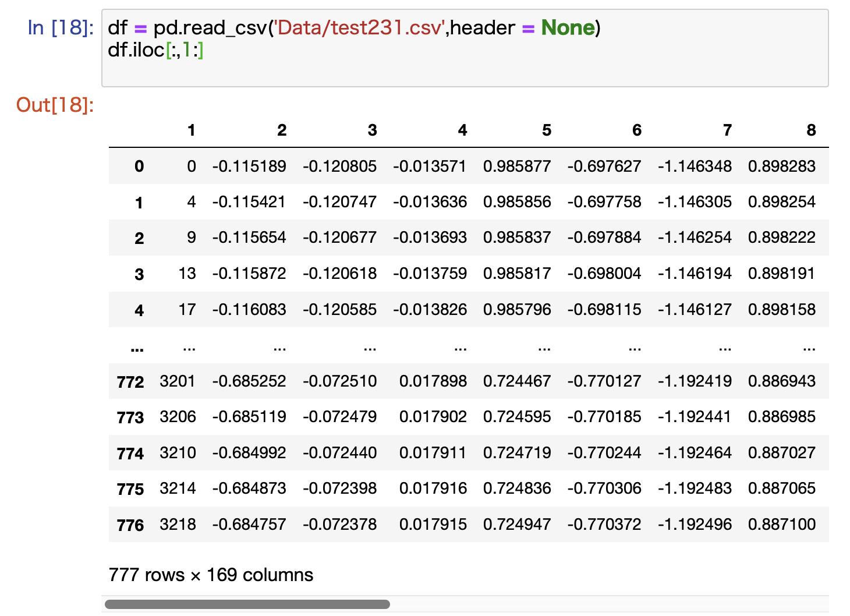The width and height of the screenshot is (850, 616).
Task: Select column header 1
Action: point(191,130)
